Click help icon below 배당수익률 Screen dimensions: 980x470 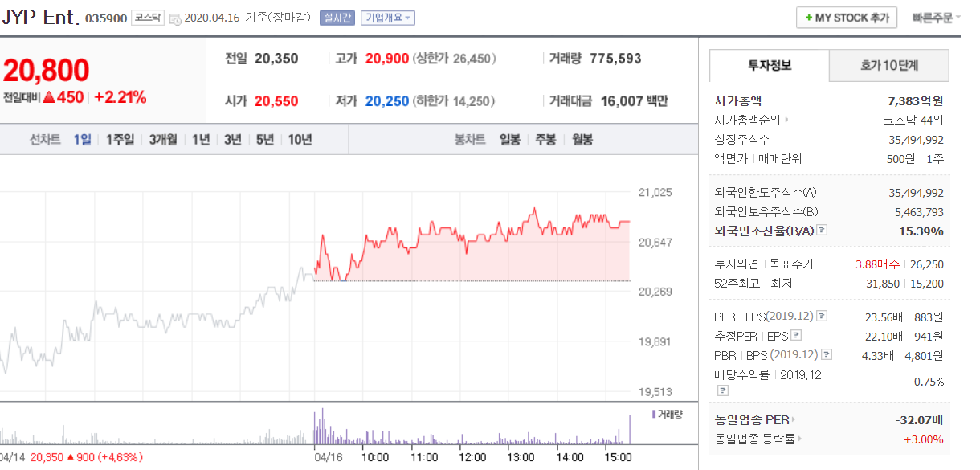(x=722, y=390)
